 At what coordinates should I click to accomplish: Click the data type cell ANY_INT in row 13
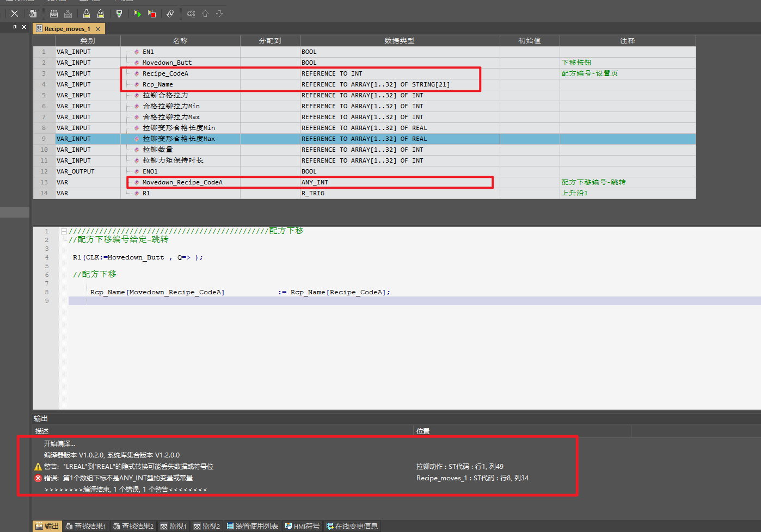[x=315, y=182]
